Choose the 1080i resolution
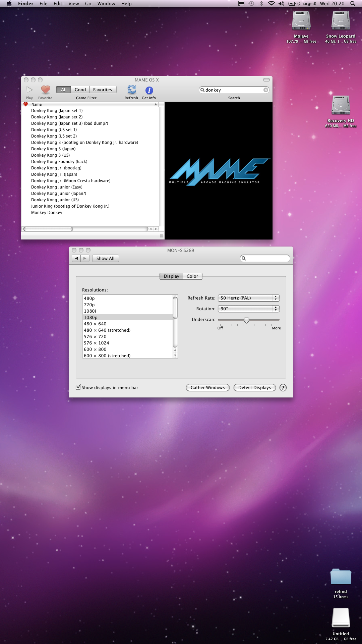Screen dimensions: 362x644 (x=128, y=311)
